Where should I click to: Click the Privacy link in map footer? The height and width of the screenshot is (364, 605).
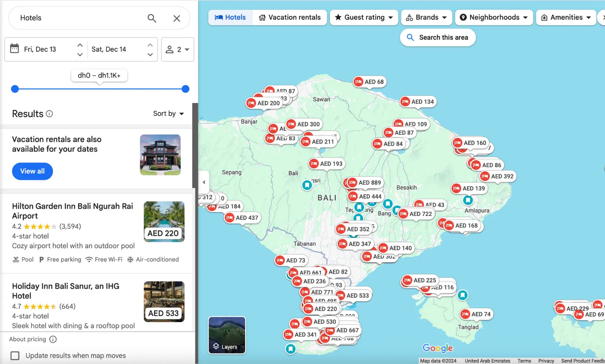546,361
